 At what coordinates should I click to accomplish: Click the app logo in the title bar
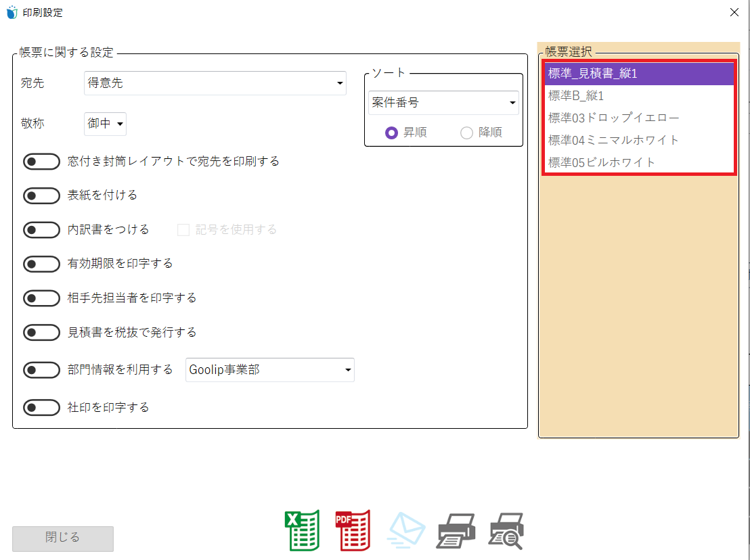(11, 11)
